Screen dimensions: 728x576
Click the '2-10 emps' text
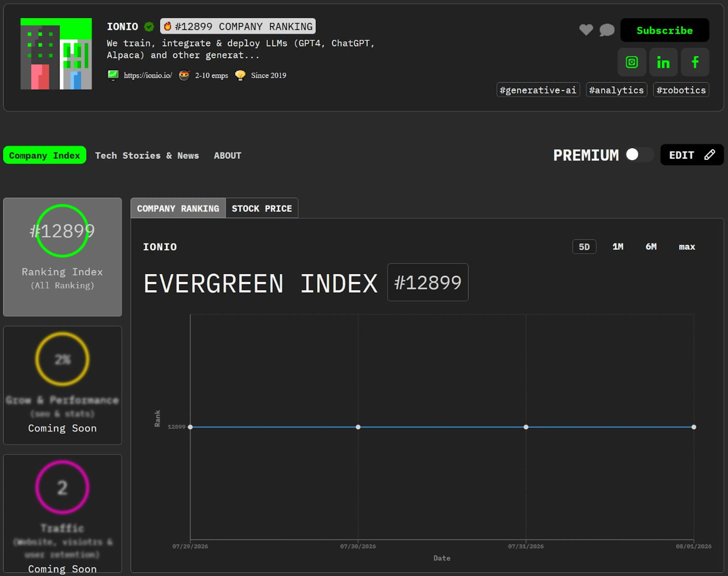pos(211,75)
